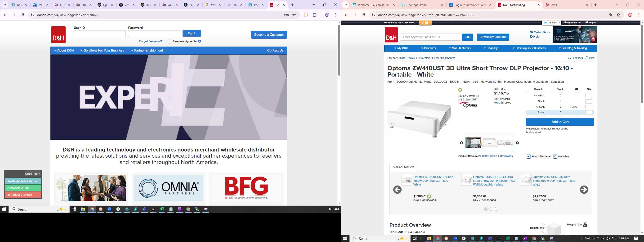Open the notification bell alert in the D&H header
644x242 pixels.
(422, 23)
